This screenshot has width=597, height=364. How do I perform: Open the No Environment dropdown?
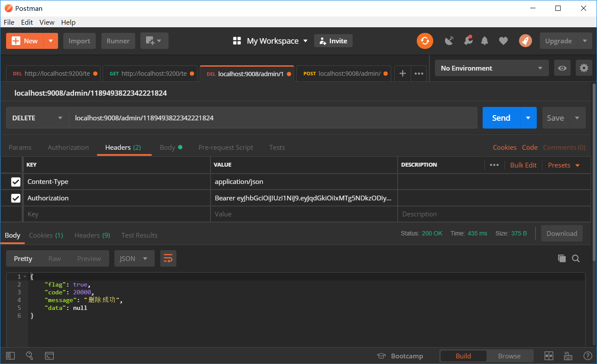(492, 68)
